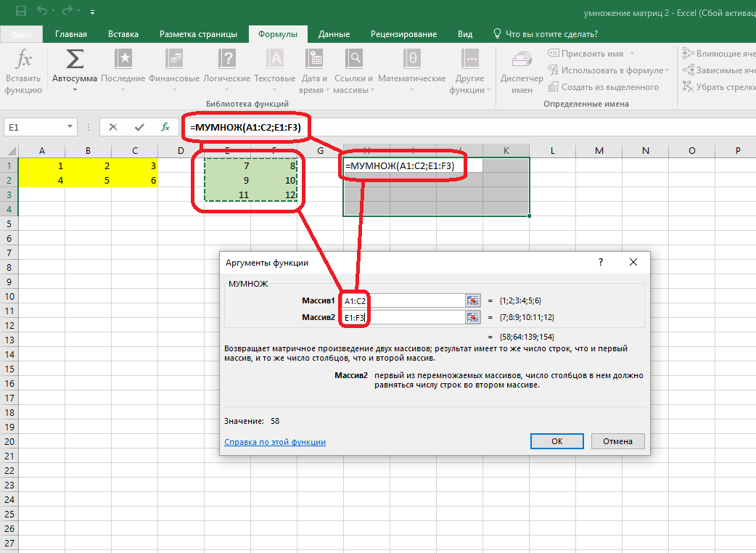Image resolution: width=756 pixels, height=553 pixels.
Task: Select row 10 header
Action: (9, 297)
